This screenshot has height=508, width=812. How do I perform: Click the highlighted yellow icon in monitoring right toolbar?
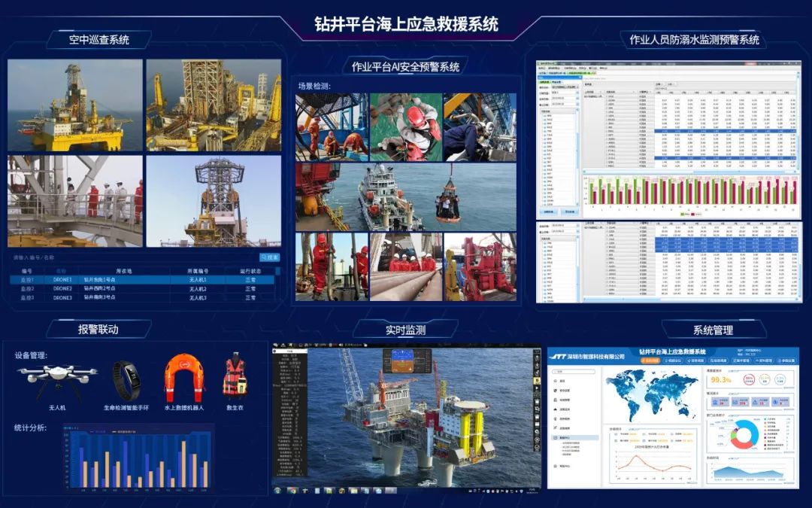coord(537,381)
